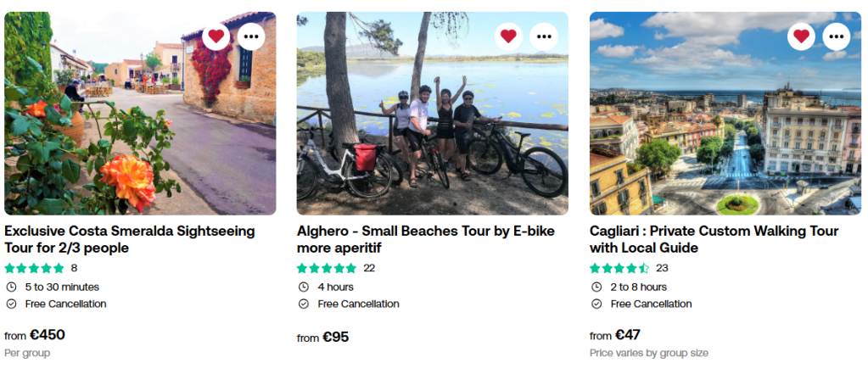Toggle heart on Alghero E-bike tour
868x374 pixels.
point(508,36)
